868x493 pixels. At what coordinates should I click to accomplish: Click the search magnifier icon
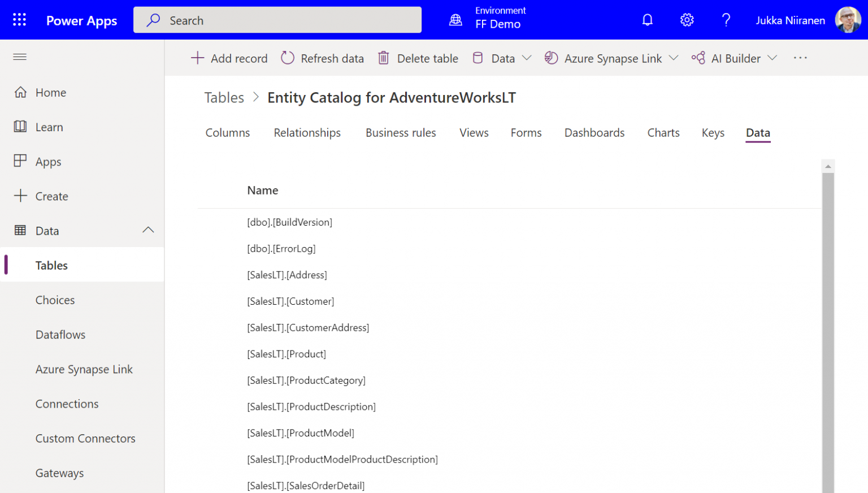[x=153, y=20]
